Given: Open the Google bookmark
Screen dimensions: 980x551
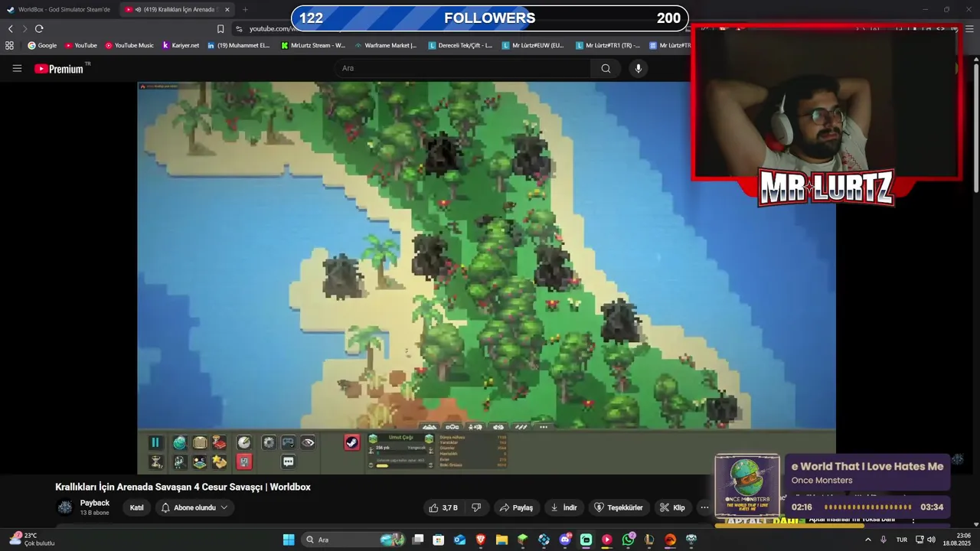Looking at the screenshot, I should (42, 45).
